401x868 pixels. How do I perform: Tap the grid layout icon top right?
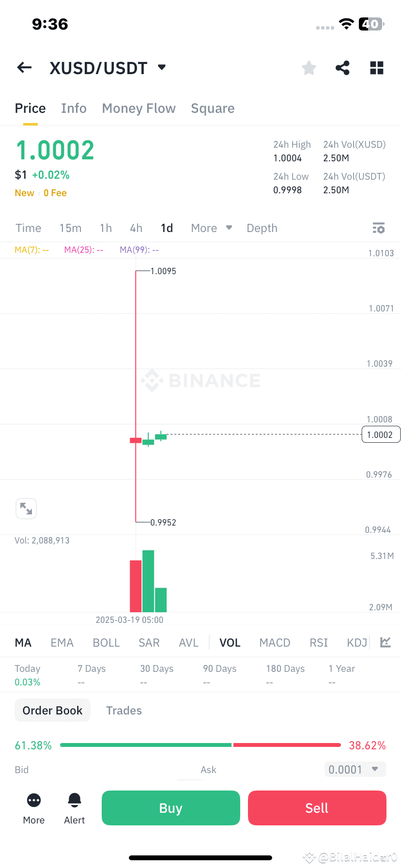click(376, 68)
